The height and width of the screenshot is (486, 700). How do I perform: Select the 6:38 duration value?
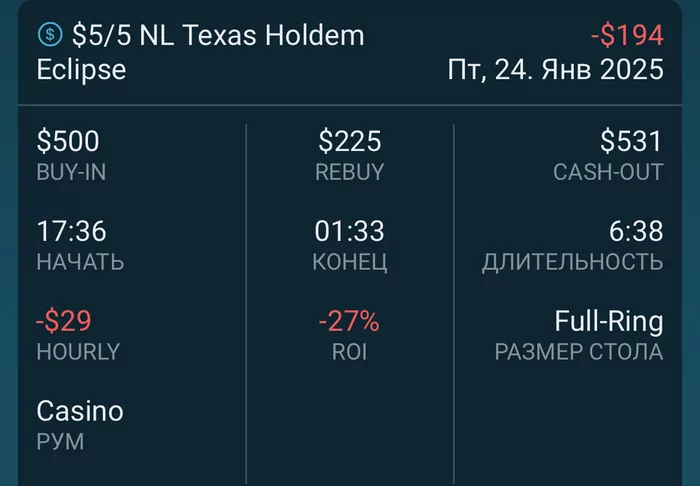[636, 232]
